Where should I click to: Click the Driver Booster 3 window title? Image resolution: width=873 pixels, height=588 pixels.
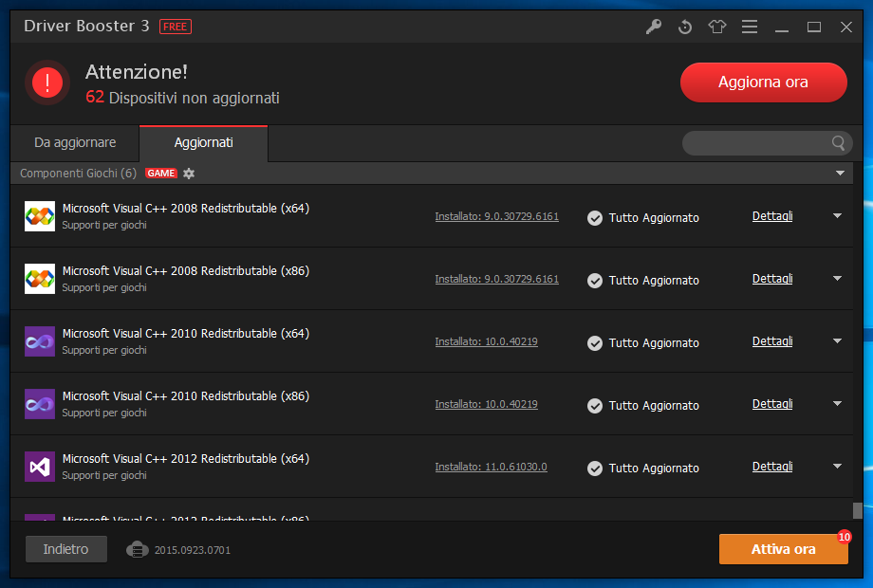point(86,27)
